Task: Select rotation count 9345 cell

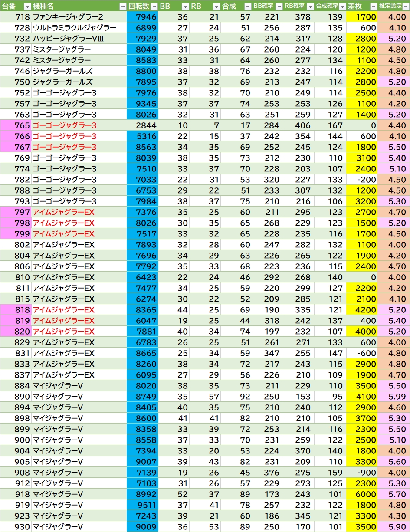Action: click(x=142, y=104)
